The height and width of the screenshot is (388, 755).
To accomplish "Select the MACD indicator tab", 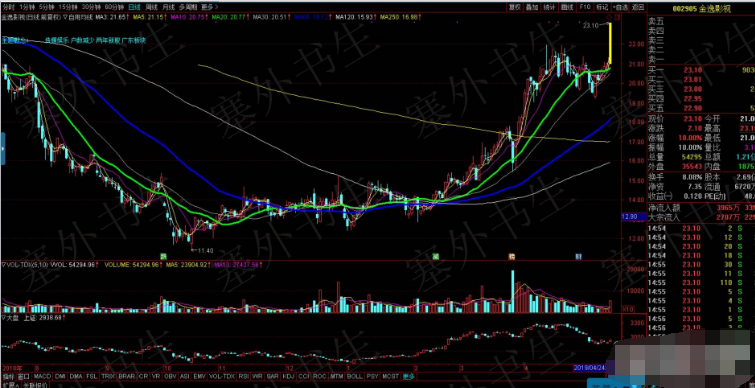I will click(42, 376).
